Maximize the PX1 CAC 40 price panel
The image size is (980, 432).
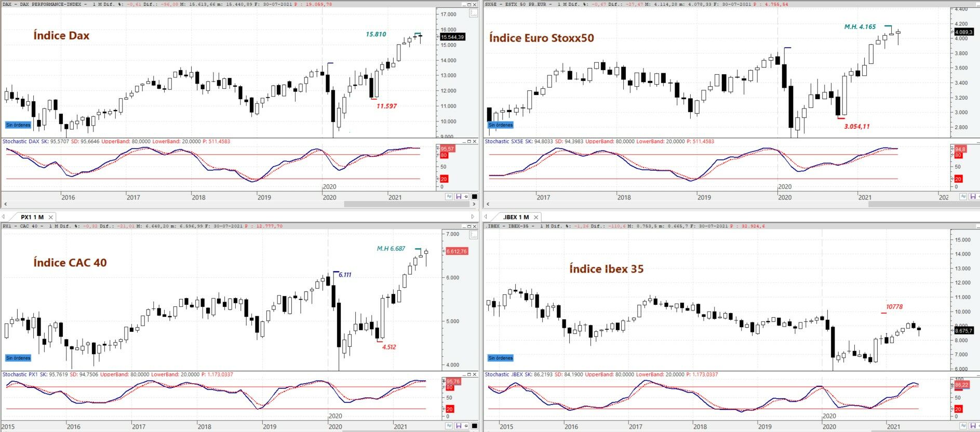point(469,226)
